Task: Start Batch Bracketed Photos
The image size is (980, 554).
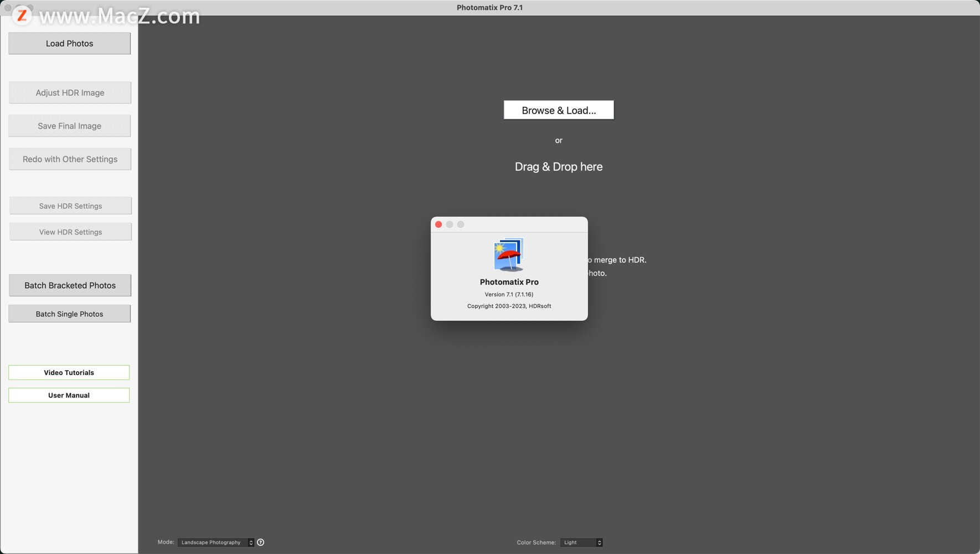Action: click(70, 285)
